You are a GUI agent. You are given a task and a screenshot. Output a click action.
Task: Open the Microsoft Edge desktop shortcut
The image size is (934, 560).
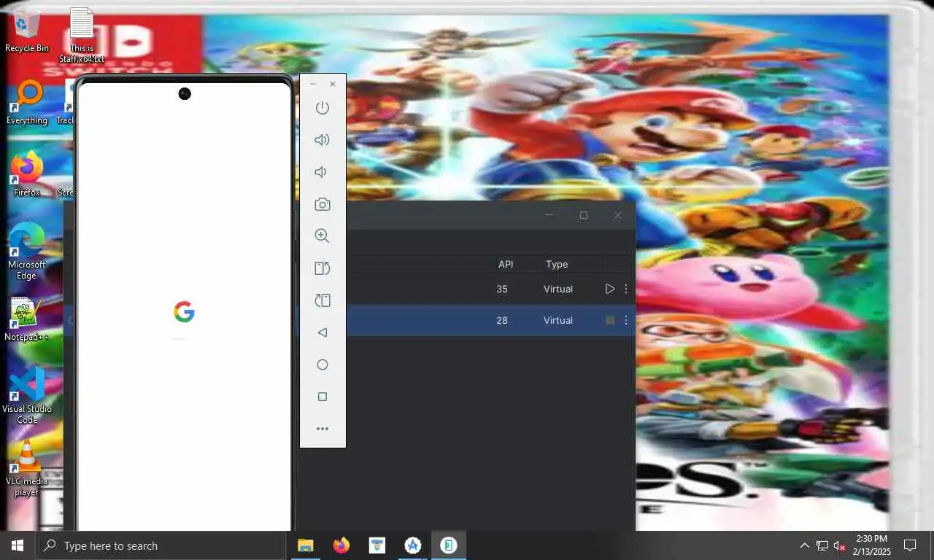(27, 252)
